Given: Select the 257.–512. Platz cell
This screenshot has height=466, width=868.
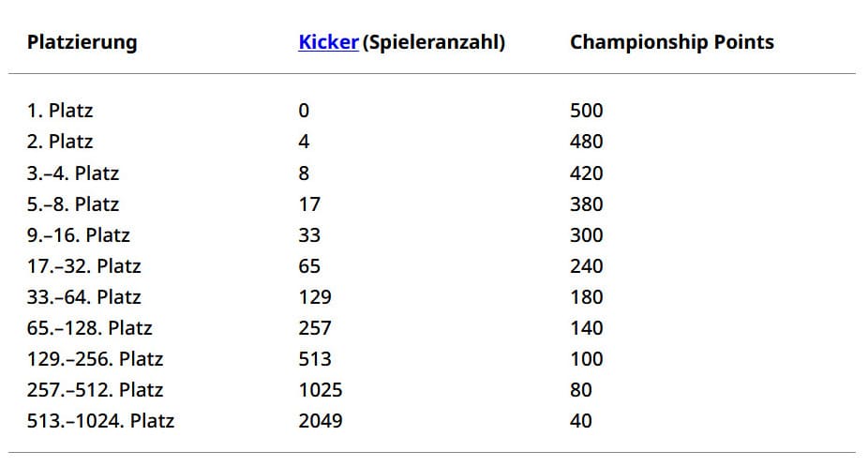Looking at the screenshot, I should pyautogui.click(x=95, y=390).
